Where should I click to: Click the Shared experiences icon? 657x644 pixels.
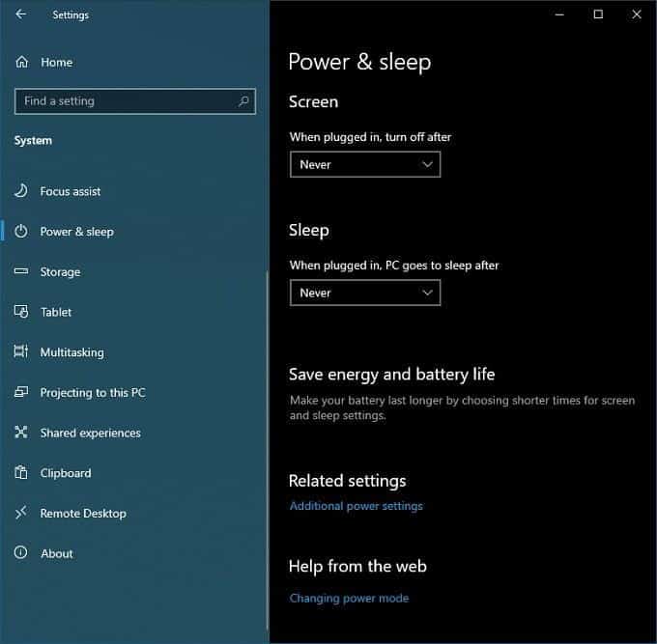[21, 433]
